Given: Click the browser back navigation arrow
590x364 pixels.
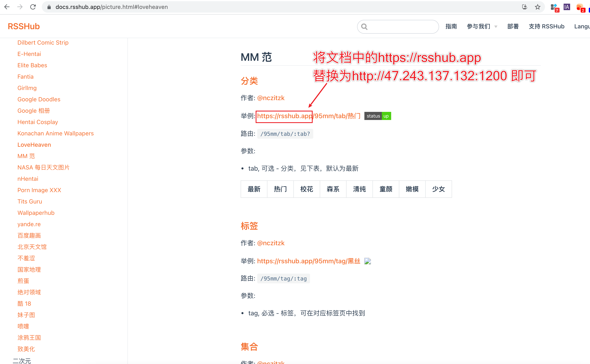Looking at the screenshot, I should click(7, 7).
